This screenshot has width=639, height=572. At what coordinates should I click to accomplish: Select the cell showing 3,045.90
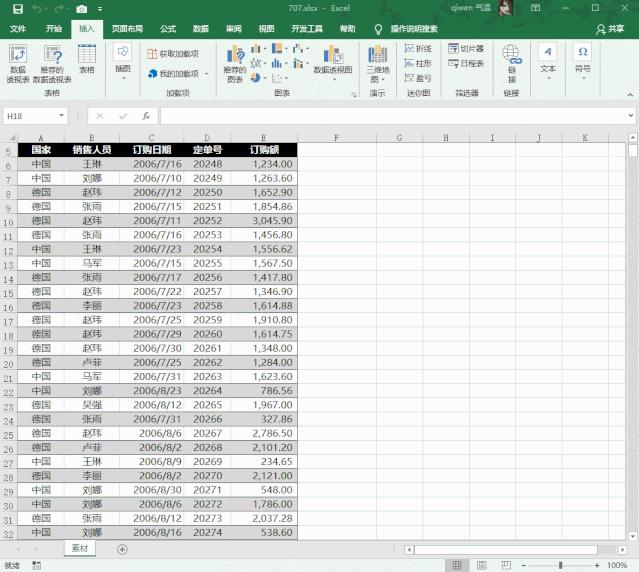point(264,221)
